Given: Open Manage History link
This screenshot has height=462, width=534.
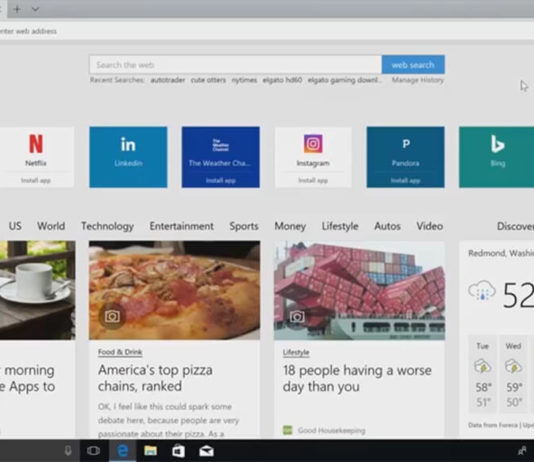Looking at the screenshot, I should pos(418,80).
